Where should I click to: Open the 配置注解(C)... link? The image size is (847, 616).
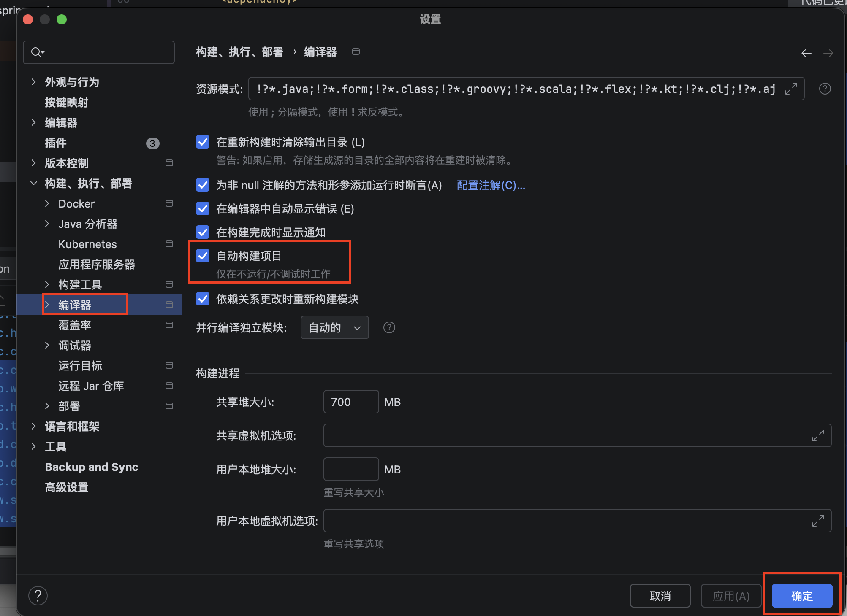coord(491,185)
